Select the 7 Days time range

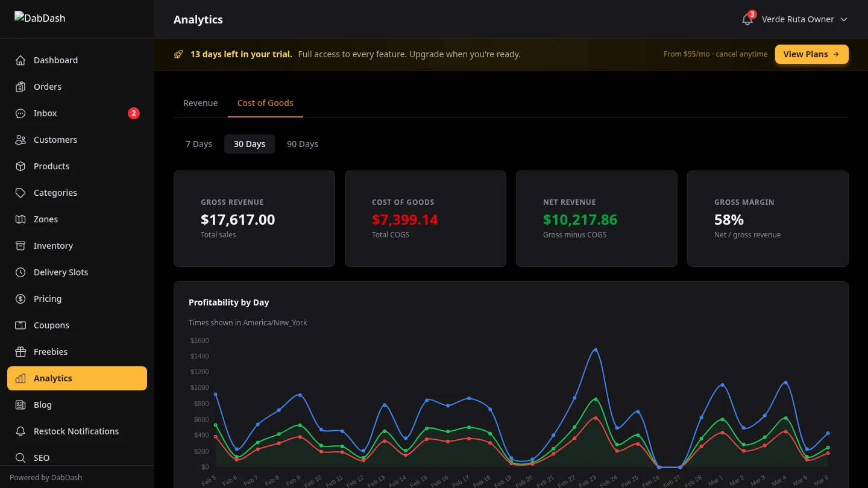(x=199, y=144)
